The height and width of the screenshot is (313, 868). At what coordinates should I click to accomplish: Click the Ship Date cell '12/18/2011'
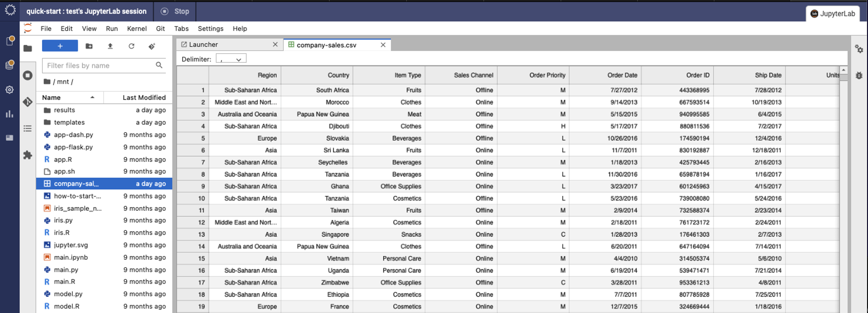(x=750, y=150)
